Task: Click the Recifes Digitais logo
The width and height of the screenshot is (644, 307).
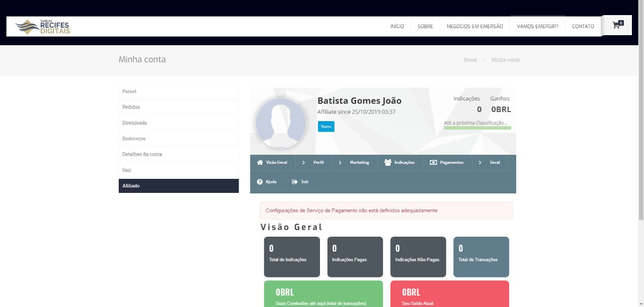Action: coord(43,27)
